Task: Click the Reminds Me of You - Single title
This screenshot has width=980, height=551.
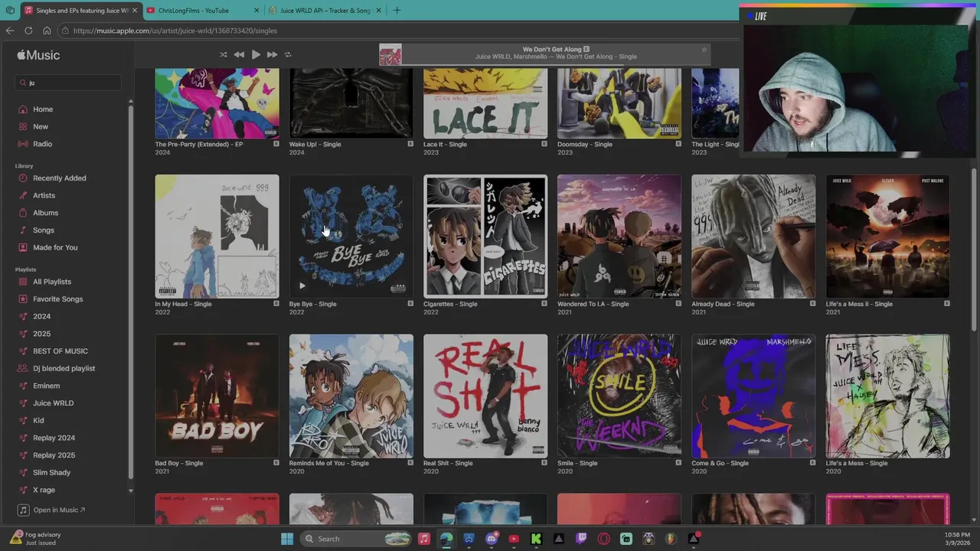Action: tap(328, 463)
